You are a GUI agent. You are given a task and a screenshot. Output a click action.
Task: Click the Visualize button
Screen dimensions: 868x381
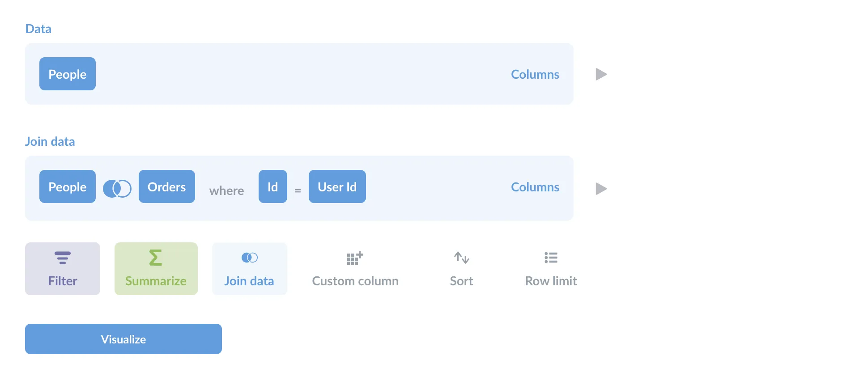pos(123,339)
